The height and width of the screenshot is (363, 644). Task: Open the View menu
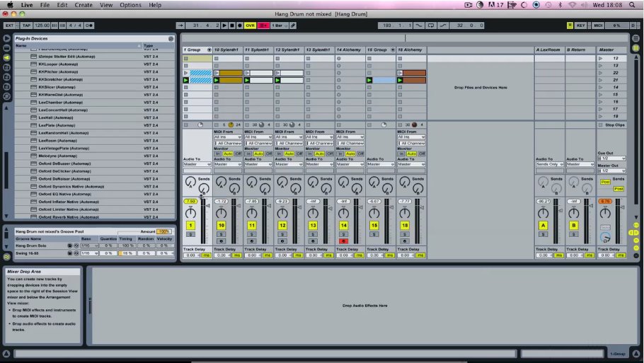(x=106, y=5)
